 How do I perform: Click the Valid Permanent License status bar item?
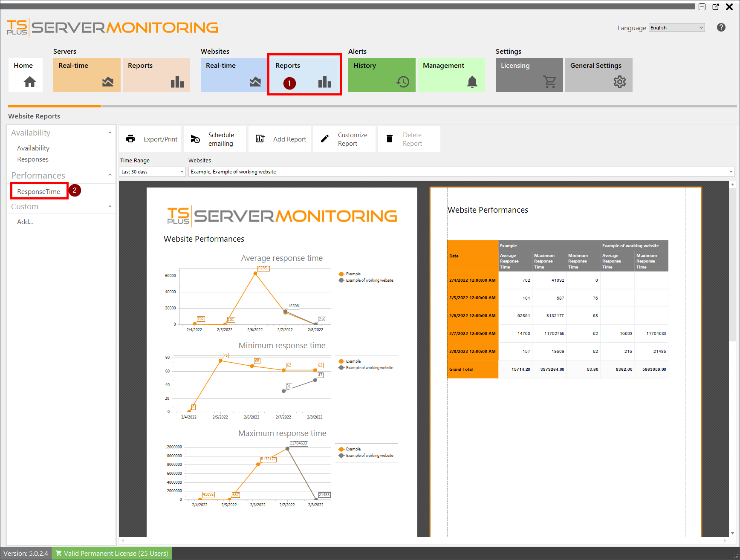pyautogui.click(x=111, y=553)
